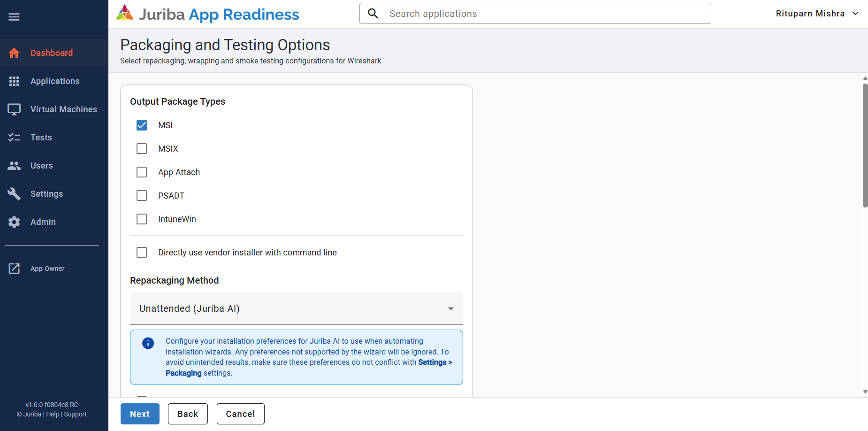Open the Settings menu item
The width and height of the screenshot is (868, 431).
point(54,194)
